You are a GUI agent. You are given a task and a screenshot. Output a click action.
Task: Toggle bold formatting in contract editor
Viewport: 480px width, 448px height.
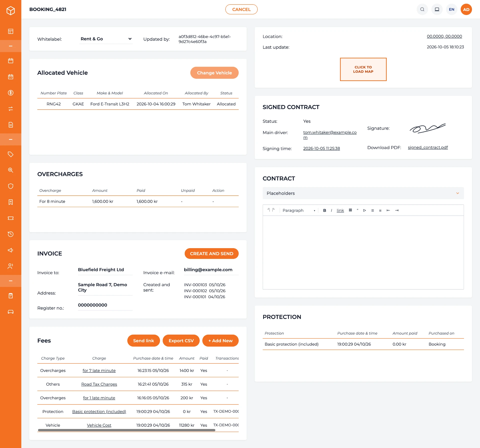tap(324, 210)
